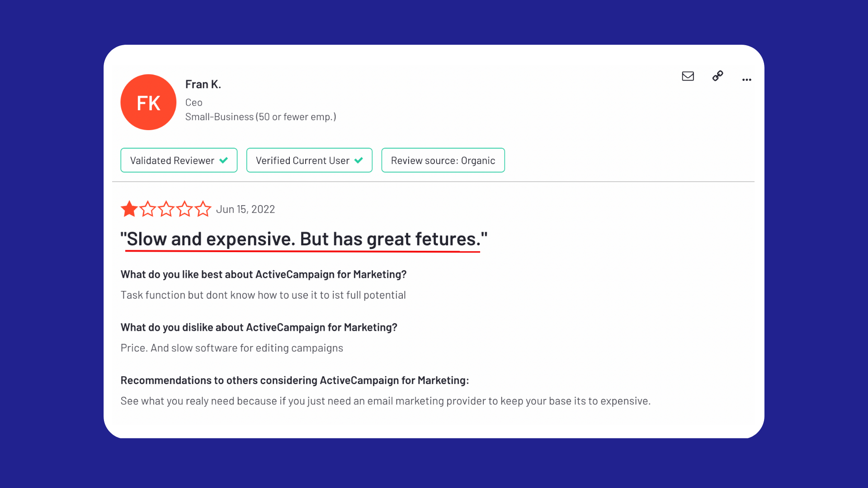Click the orange FK avatar circle
Viewport: 868px width, 488px height.
coord(148,102)
